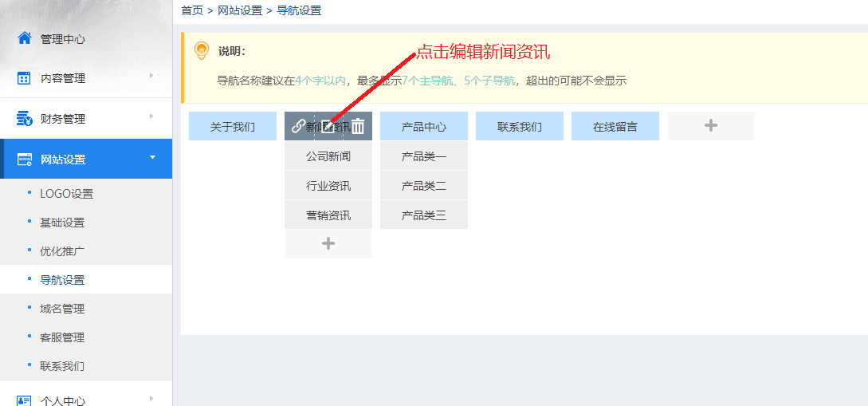Click 网站设置 in the breadcrumb
The width and height of the screenshot is (868, 406).
click(x=240, y=10)
